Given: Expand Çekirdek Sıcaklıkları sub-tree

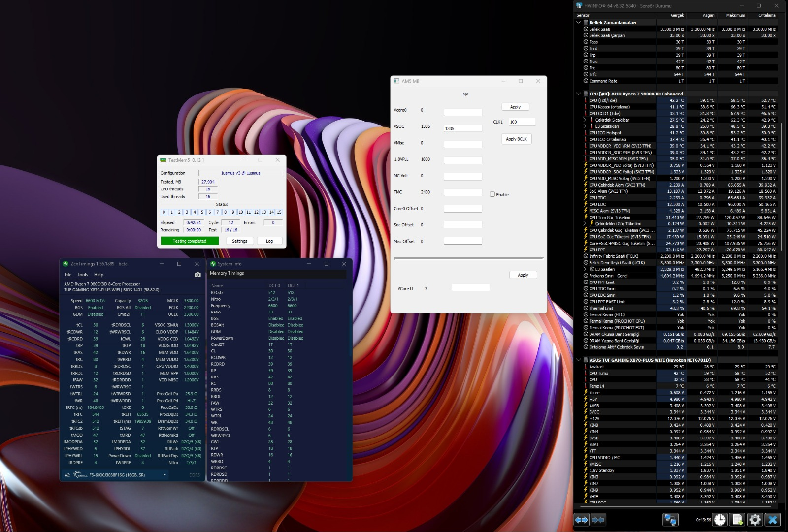Looking at the screenshot, I should click(585, 120).
